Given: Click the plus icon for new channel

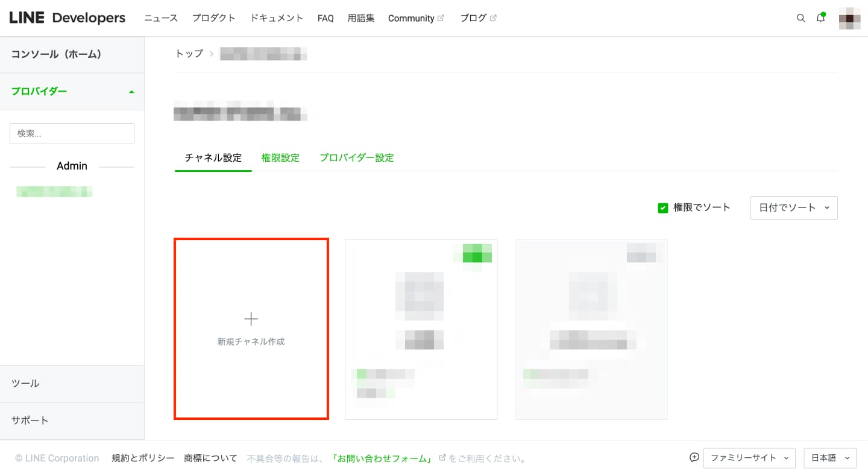Looking at the screenshot, I should (x=251, y=319).
